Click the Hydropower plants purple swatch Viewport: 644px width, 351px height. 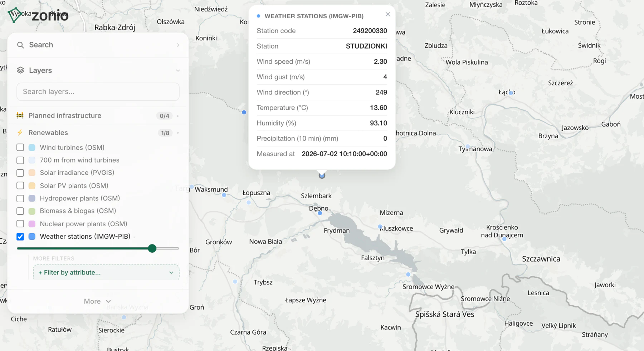click(x=32, y=198)
